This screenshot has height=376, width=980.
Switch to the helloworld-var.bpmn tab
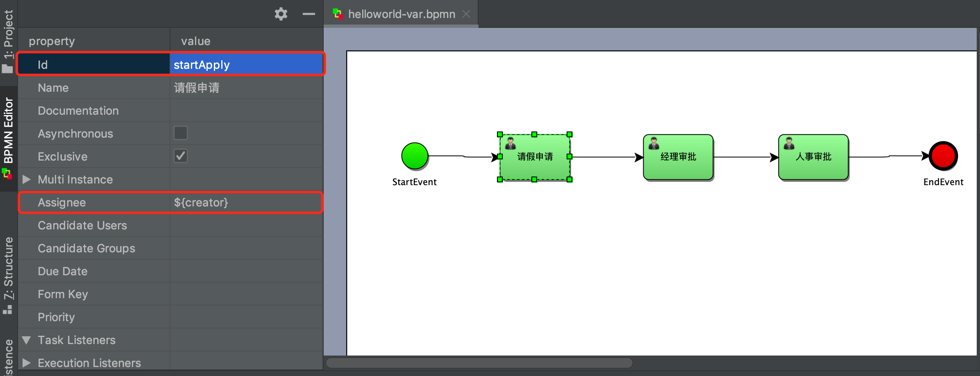pos(402,14)
